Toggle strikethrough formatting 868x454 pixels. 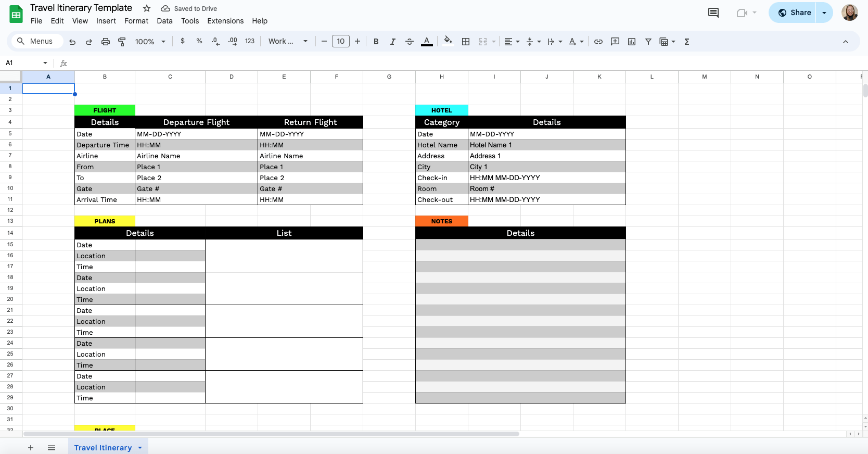point(410,42)
